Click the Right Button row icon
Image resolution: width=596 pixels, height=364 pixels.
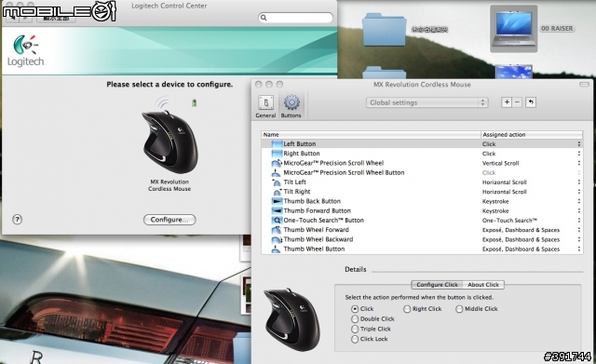coord(277,154)
